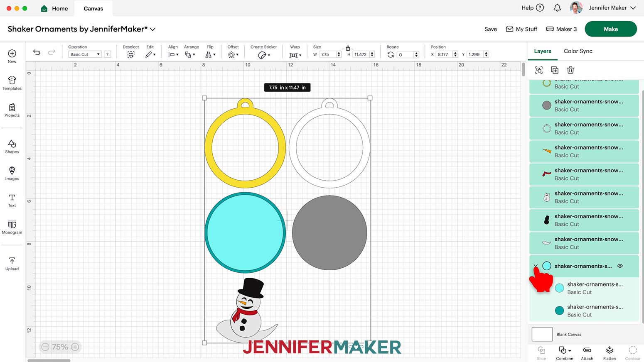Select the red scarf layer row
Screen dimensions: 644x362
click(x=584, y=174)
